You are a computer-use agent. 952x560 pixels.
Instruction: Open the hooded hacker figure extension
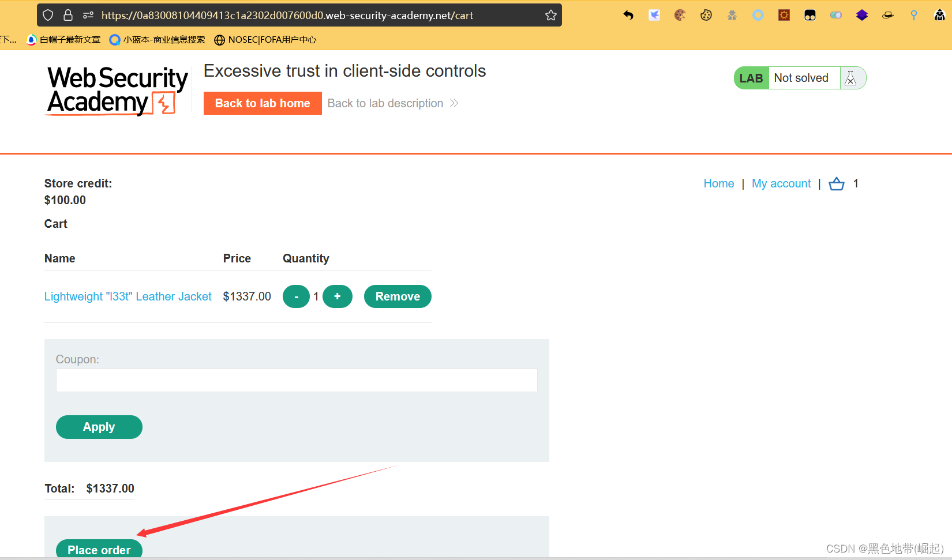940,15
